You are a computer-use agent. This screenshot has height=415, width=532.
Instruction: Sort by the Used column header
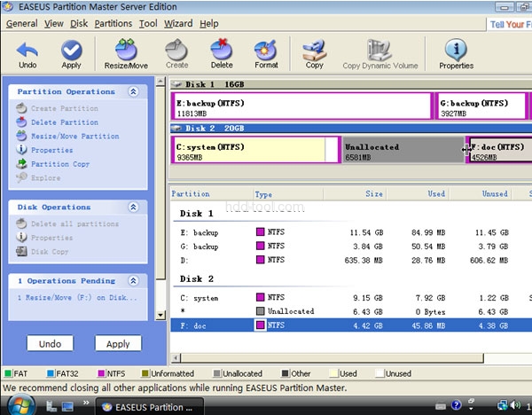(x=419, y=194)
